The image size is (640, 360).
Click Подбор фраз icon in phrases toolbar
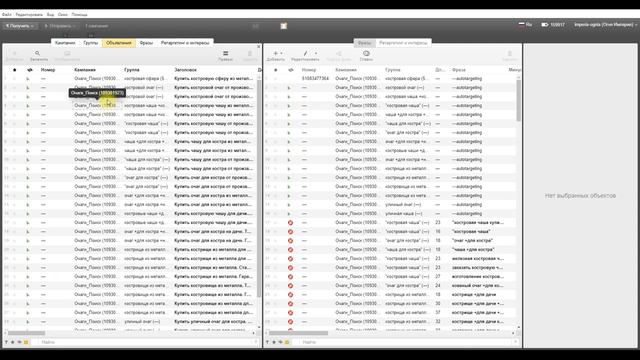point(338,53)
